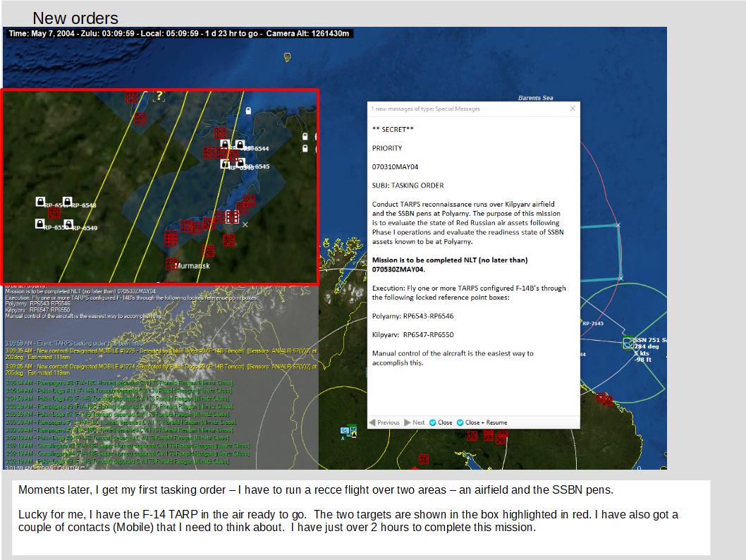The height and width of the screenshot is (560, 746).
Task: Select the yellow contact marker in Barents Sea
Action: coord(288,58)
